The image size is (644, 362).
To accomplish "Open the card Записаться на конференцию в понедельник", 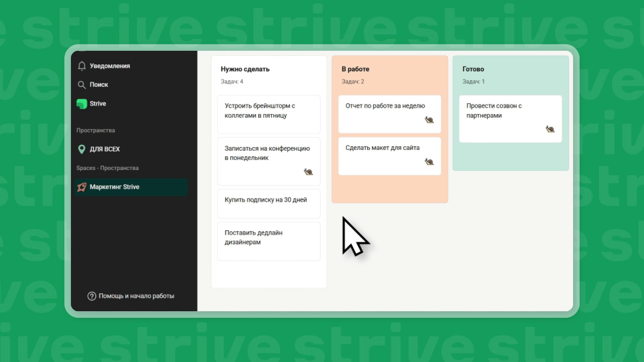I will pyautogui.click(x=269, y=161).
